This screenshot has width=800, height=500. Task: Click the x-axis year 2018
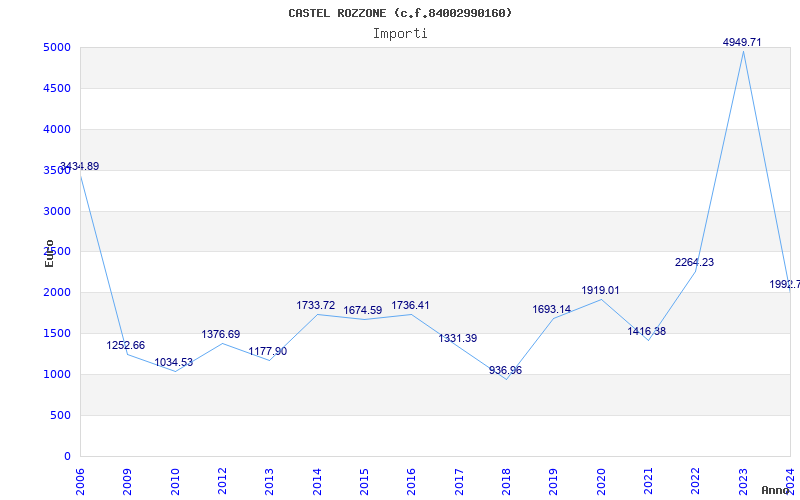pyautogui.click(x=506, y=482)
